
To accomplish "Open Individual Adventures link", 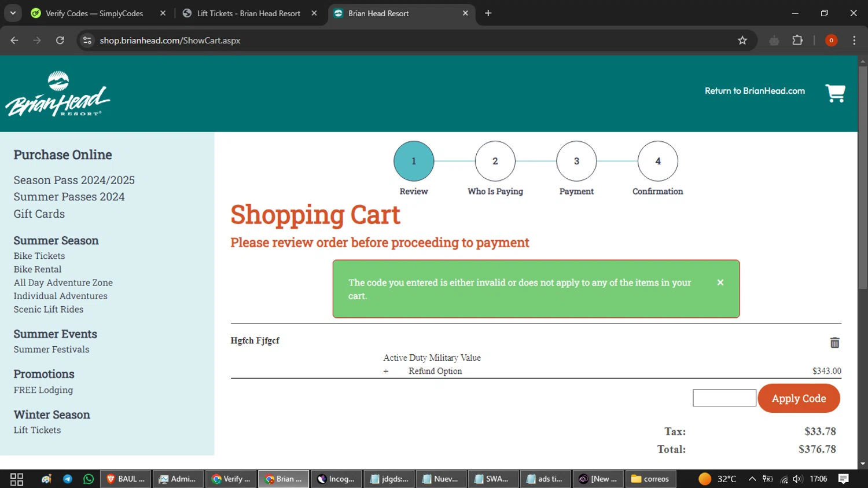I will (61, 296).
